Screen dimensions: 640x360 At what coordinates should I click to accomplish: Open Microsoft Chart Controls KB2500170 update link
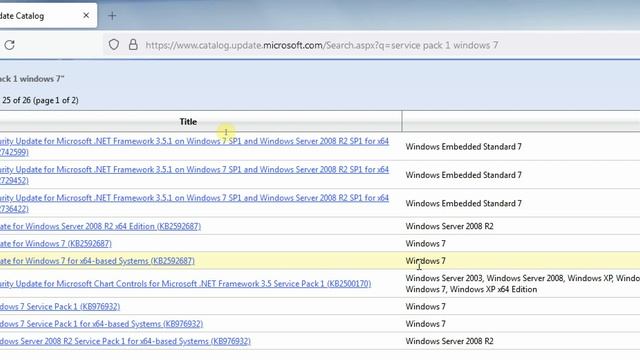pos(185,284)
